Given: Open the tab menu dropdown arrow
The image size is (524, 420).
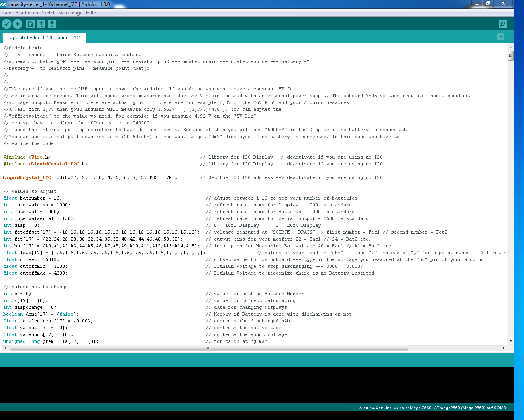Looking at the screenshot, I should 501,37.
